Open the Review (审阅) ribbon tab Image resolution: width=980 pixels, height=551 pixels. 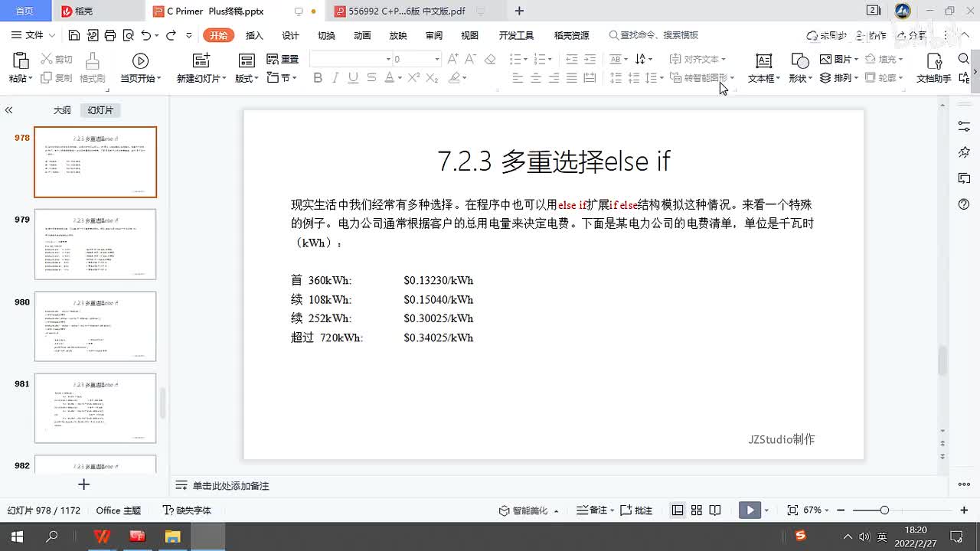[x=434, y=35]
